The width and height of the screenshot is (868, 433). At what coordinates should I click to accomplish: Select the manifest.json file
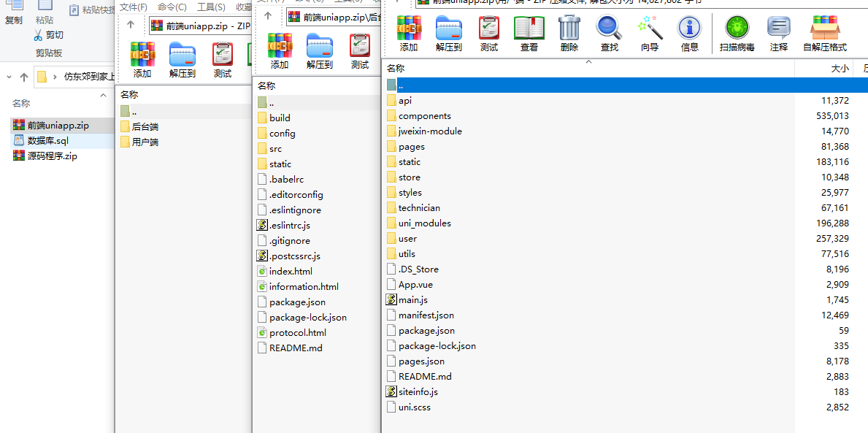[x=426, y=315]
